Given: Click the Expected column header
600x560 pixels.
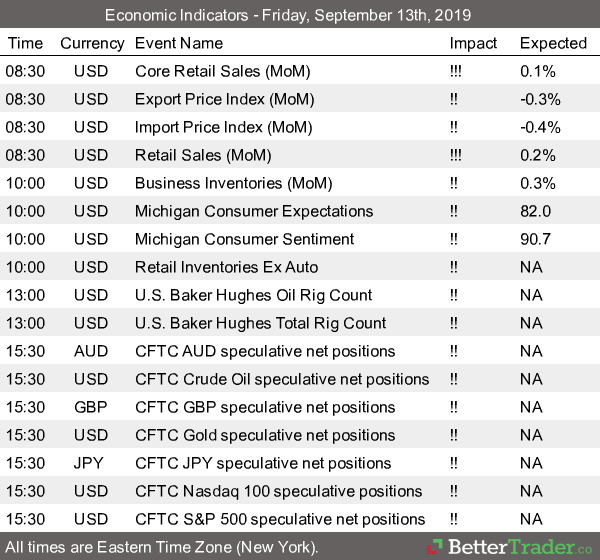Looking at the screenshot, I should point(553,43).
